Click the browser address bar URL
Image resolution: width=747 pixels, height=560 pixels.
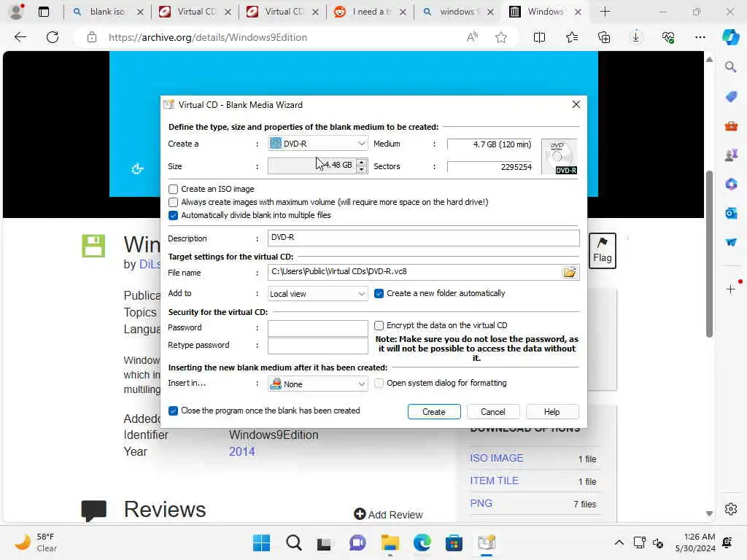pyautogui.click(x=208, y=37)
